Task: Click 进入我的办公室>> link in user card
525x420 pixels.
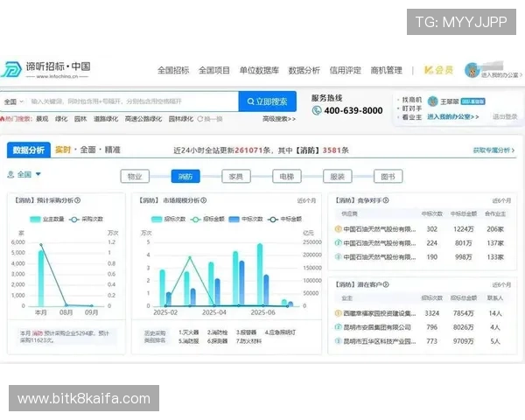Action: point(453,117)
